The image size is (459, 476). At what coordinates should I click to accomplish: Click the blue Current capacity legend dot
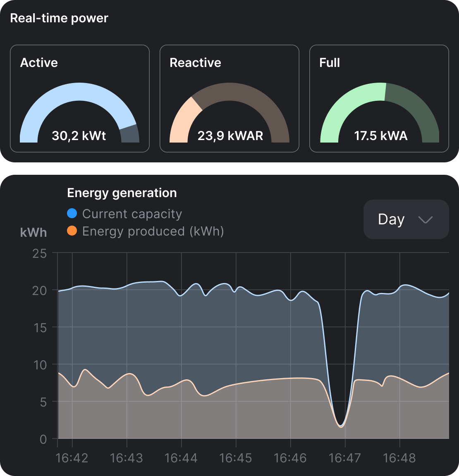(72, 214)
